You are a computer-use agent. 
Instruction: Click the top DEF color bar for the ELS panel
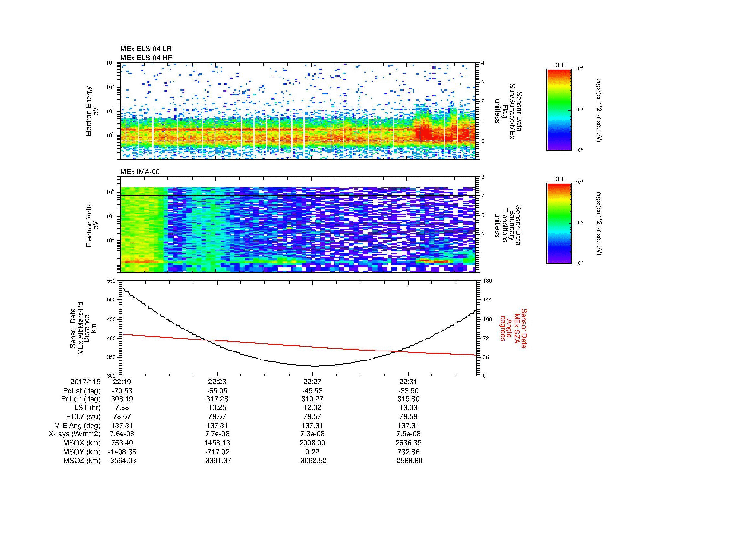click(559, 110)
